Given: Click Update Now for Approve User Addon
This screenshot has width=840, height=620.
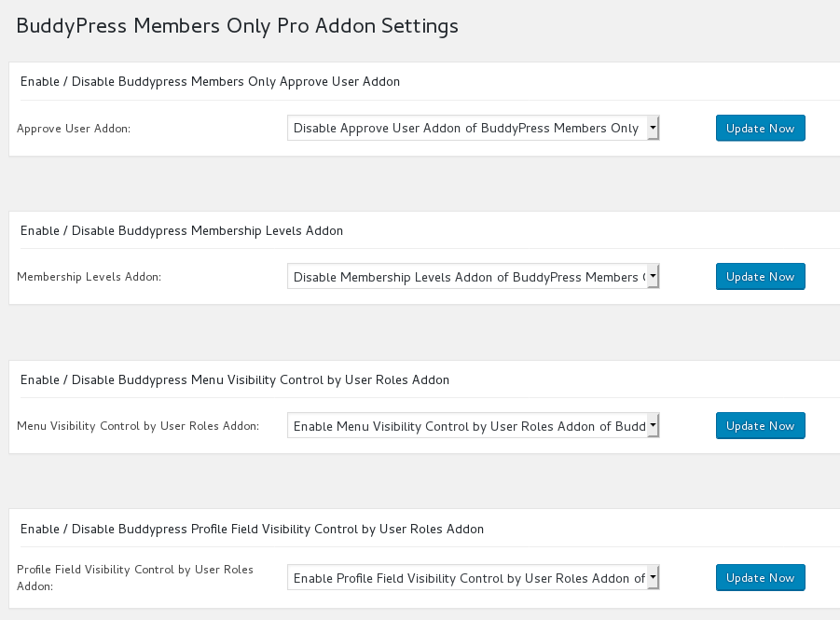Looking at the screenshot, I should (760, 128).
